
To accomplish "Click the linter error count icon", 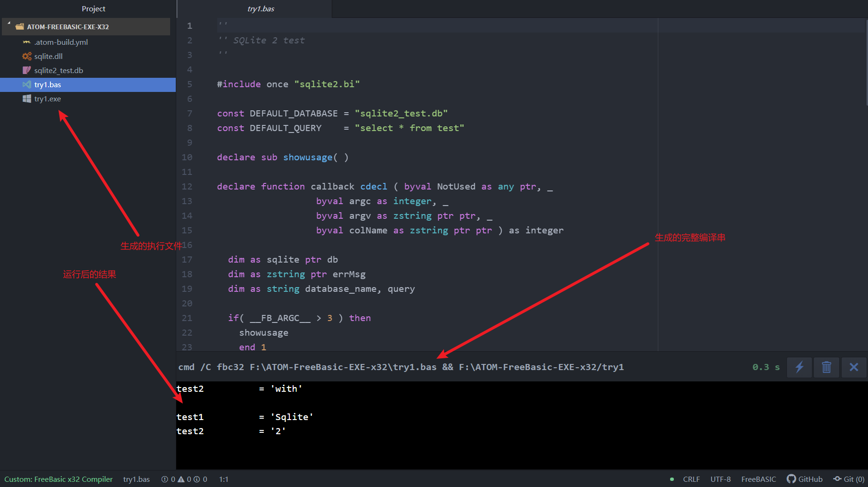I will pos(164,479).
